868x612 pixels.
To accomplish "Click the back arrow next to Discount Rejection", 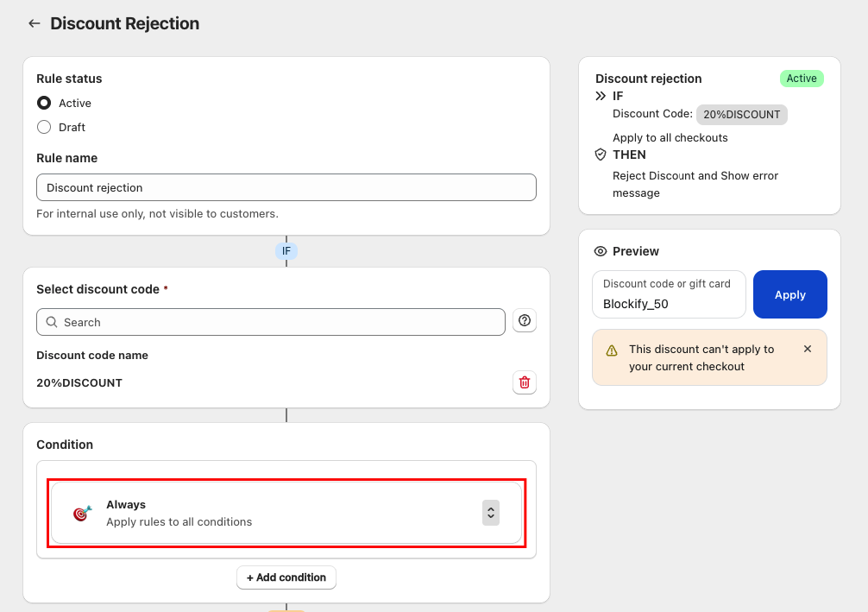I will coord(34,23).
